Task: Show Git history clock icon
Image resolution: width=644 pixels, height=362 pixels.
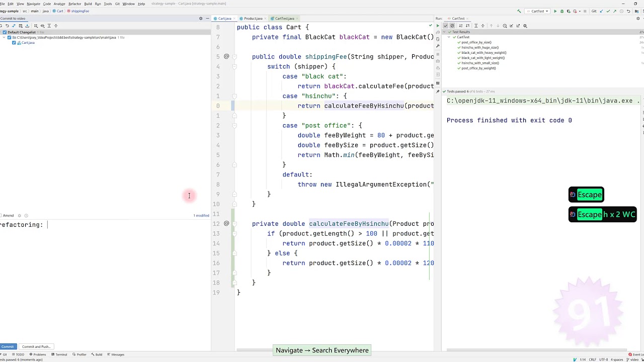Action: tap(622, 11)
